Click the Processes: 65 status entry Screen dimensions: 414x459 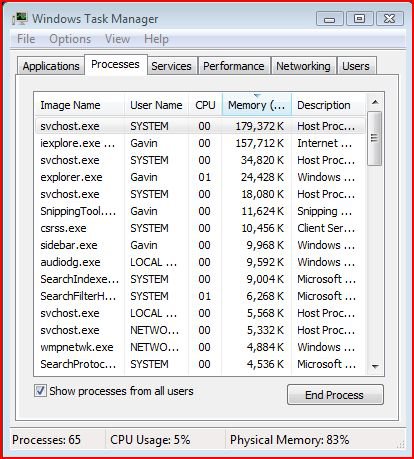point(46,440)
